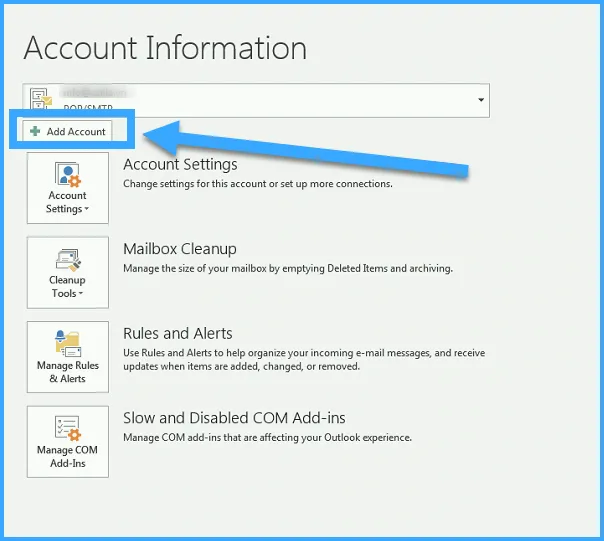Viewport: 604px width, 541px height.
Task: Select the Mailbox Cleanup section heading
Action: (x=179, y=249)
